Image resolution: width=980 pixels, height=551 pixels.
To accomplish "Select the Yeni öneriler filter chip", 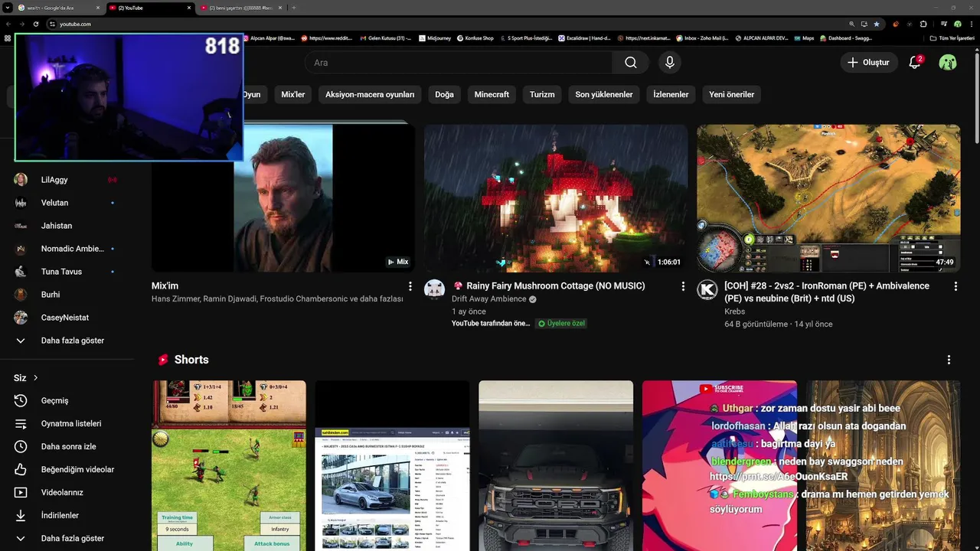I will point(732,95).
